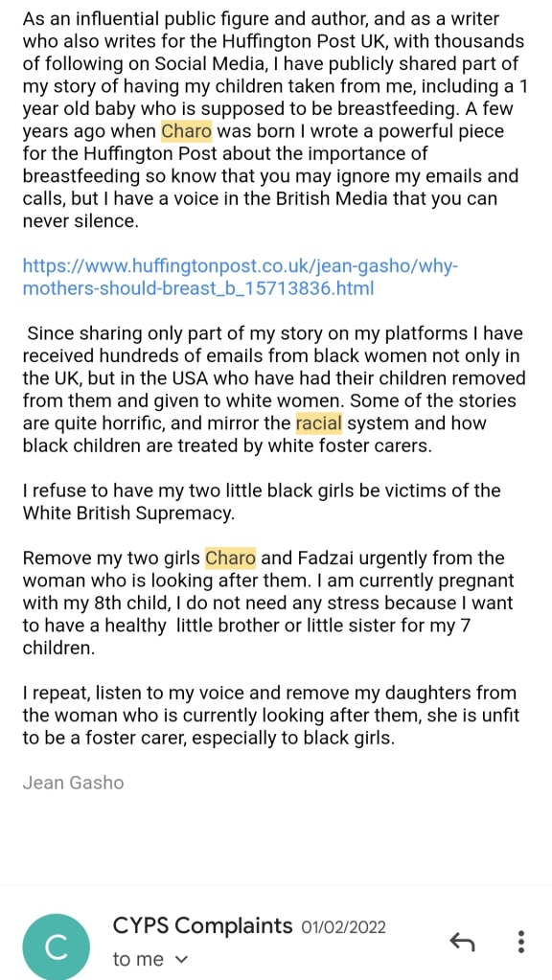
Task: Tap the paragraph starting 'I repeat, listen'
Action: click(270, 715)
